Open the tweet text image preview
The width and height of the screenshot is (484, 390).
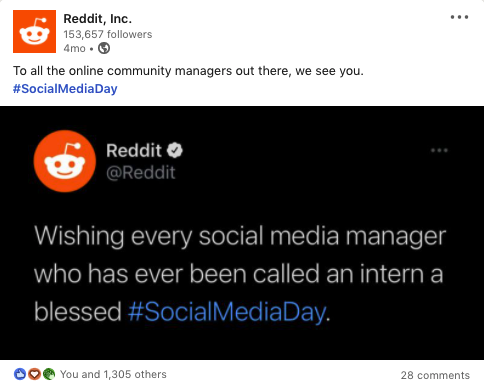click(242, 233)
